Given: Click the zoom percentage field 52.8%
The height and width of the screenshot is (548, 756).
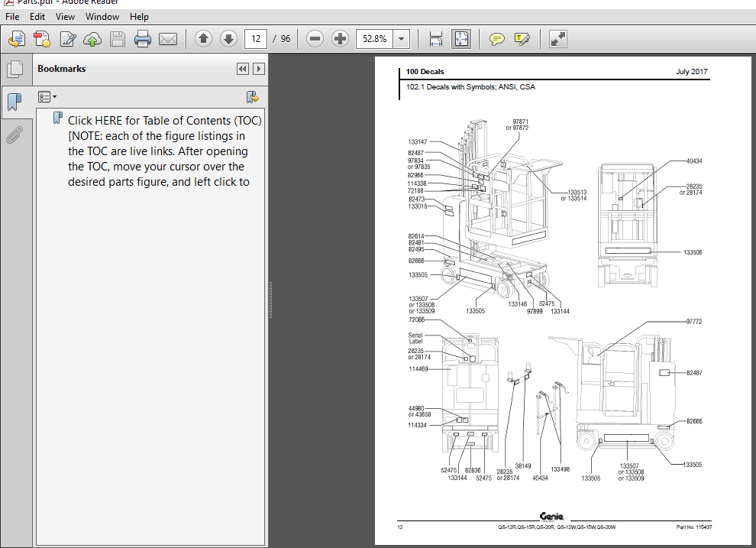Looking at the screenshot, I should click(x=375, y=38).
